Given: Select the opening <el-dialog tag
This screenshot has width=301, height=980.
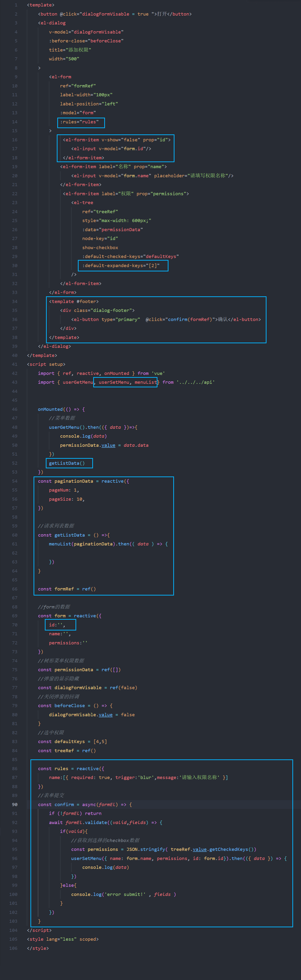Looking at the screenshot, I should [52, 23].
